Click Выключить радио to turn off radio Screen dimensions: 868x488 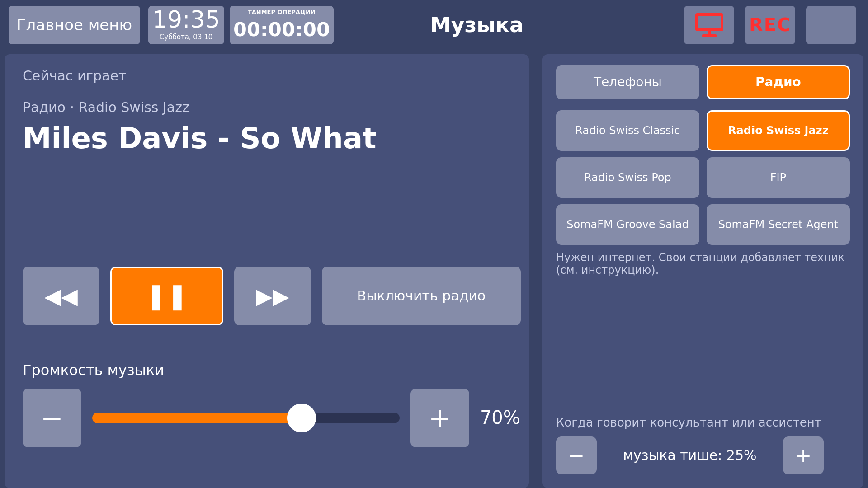421,296
